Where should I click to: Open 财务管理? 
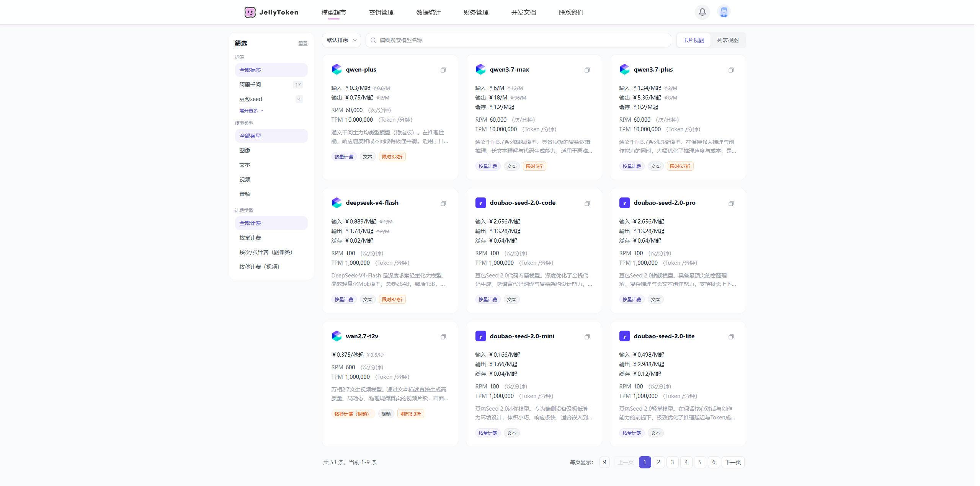(476, 12)
